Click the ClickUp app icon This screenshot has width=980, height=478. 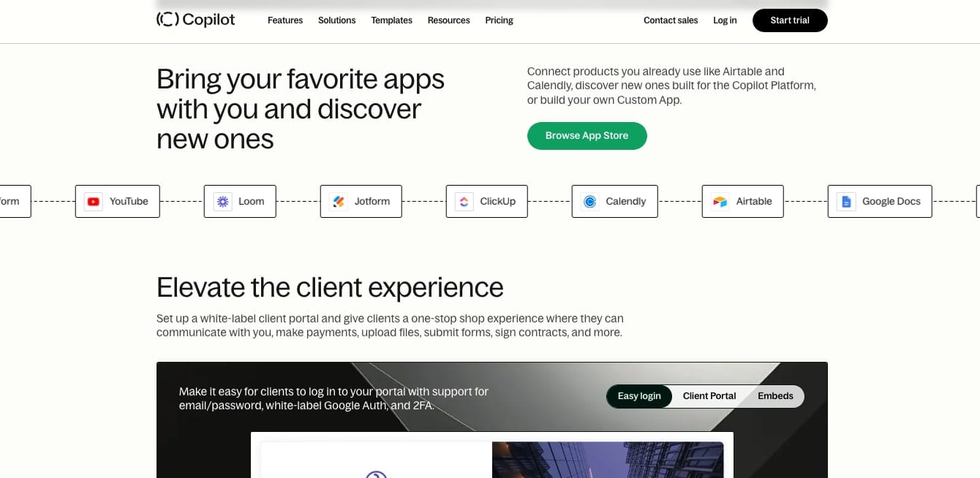click(464, 202)
